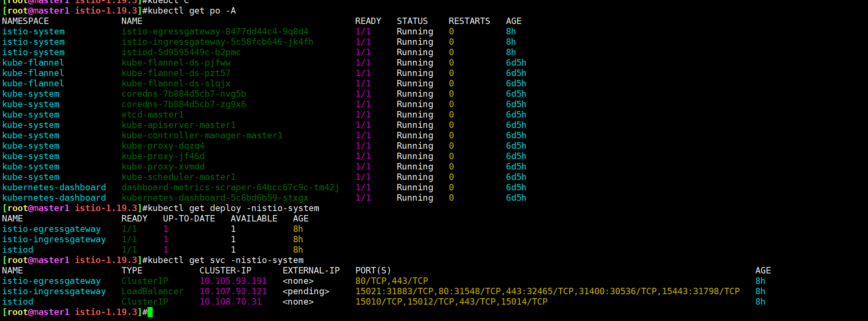Place cursor at the final shell prompt
868x321 pixels.
[150, 312]
